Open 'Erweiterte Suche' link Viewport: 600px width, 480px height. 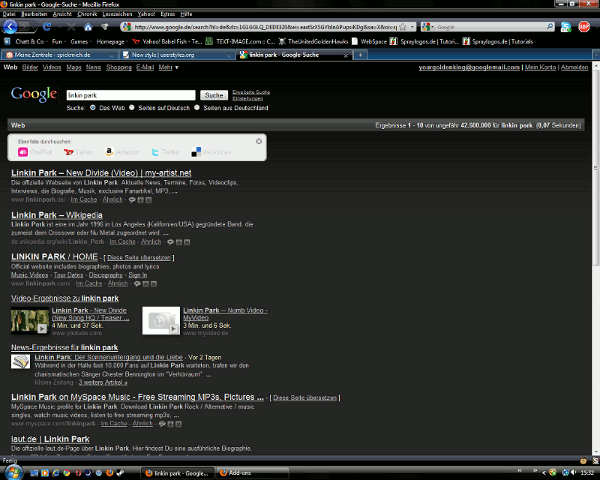click(x=251, y=92)
